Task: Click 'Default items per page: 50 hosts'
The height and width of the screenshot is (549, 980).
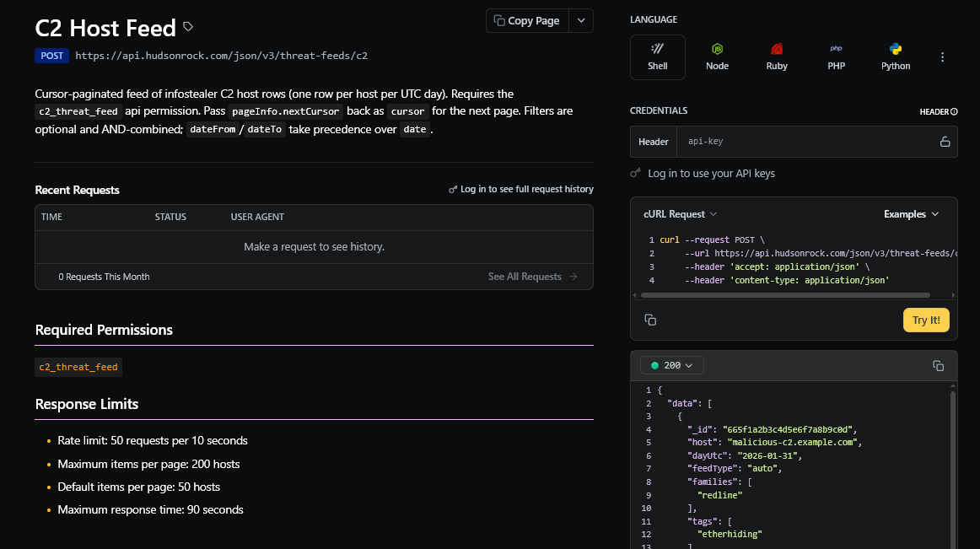Action: click(x=139, y=487)
